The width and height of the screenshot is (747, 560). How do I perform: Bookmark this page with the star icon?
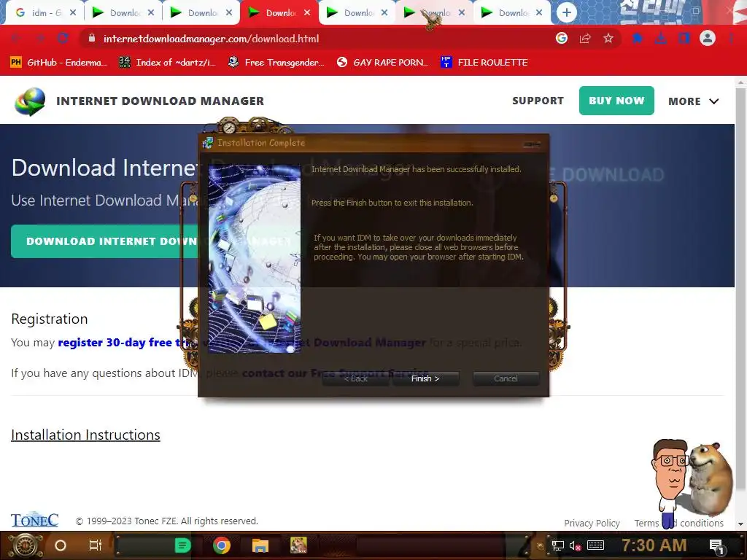608,39
